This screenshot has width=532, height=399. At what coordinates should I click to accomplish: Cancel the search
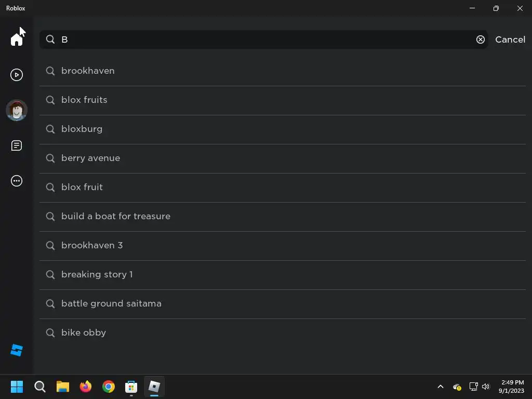coord(510,39)
